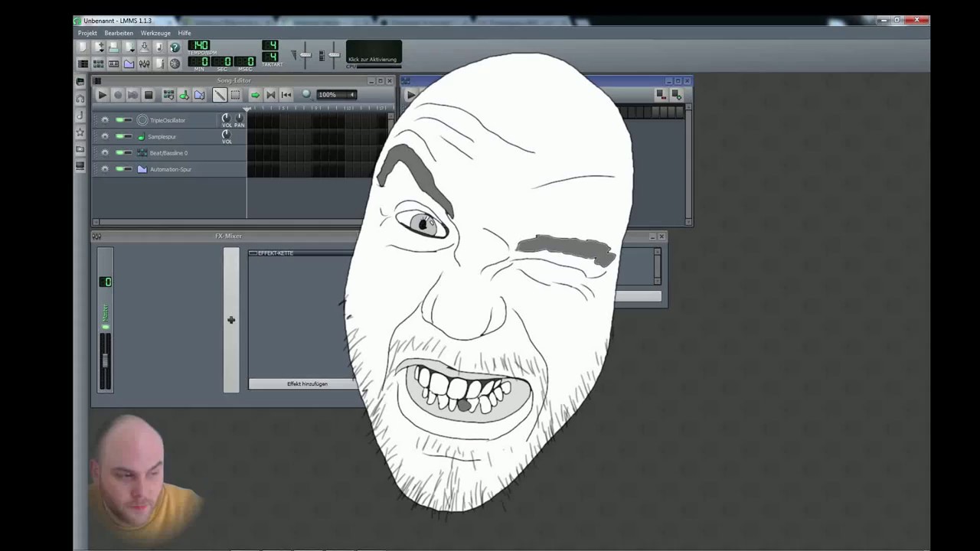Mute the Beat/Bassline 0 track
This screenshot has height=551, width=980.
(119, 153)
